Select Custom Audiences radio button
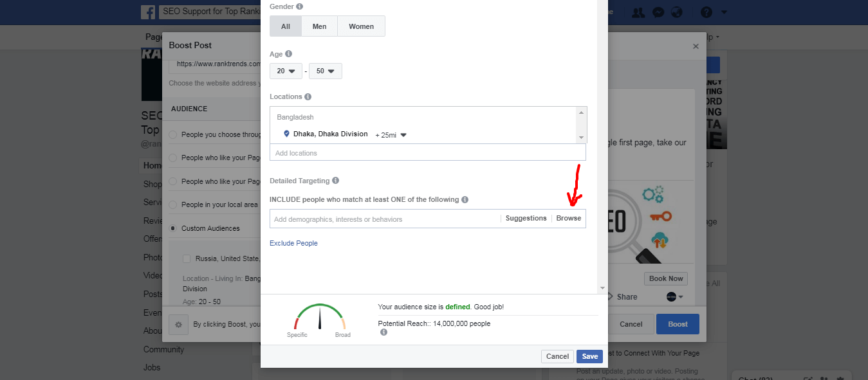868x380 pixels. point(172,228)
